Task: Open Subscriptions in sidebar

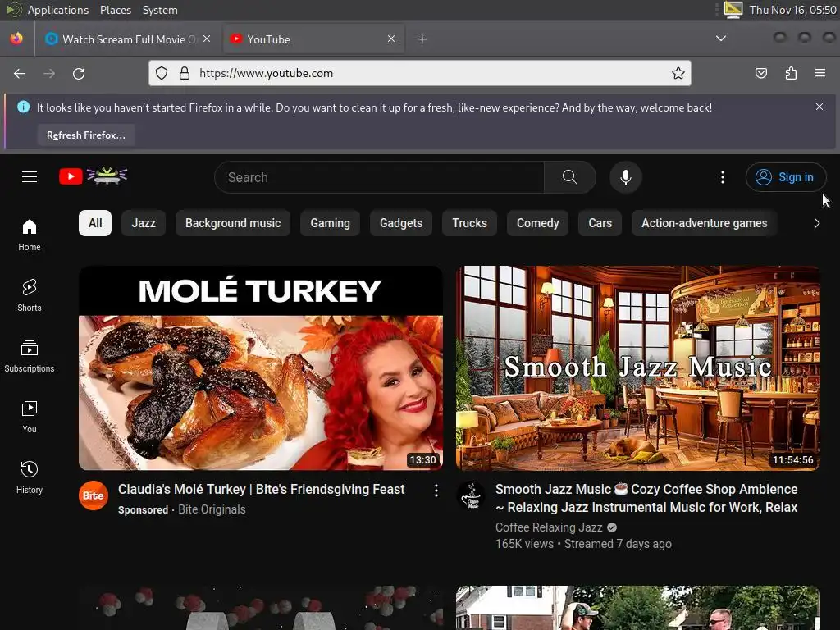Action: tap(30, 356)
